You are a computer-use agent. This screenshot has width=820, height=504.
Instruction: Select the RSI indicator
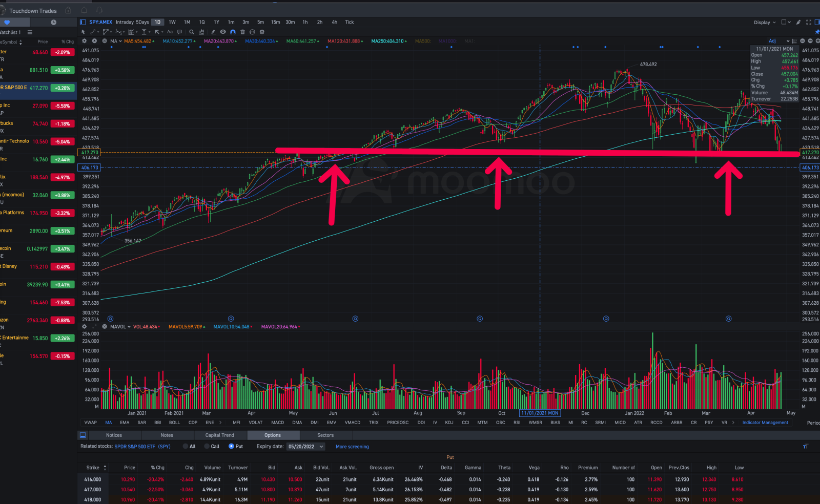coord(517,423)
